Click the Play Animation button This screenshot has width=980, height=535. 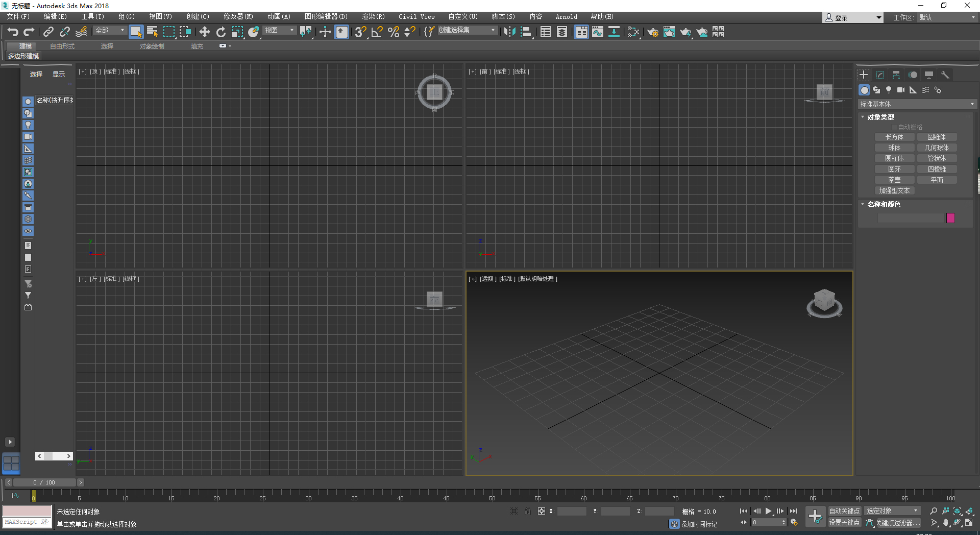click(x=769, y=511)
